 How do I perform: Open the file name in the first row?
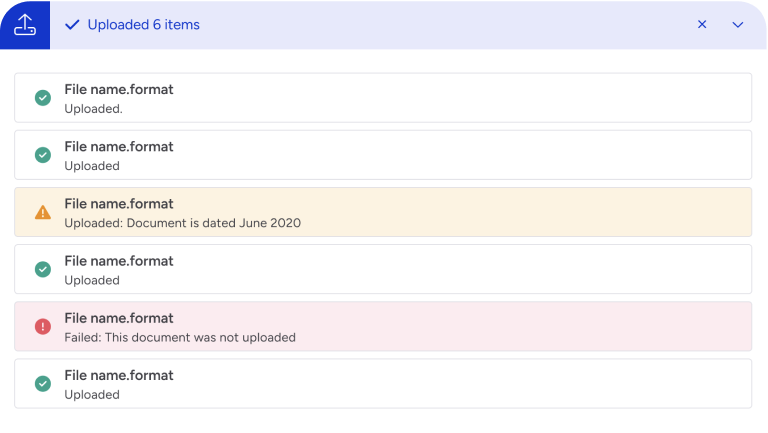point(119,90)
